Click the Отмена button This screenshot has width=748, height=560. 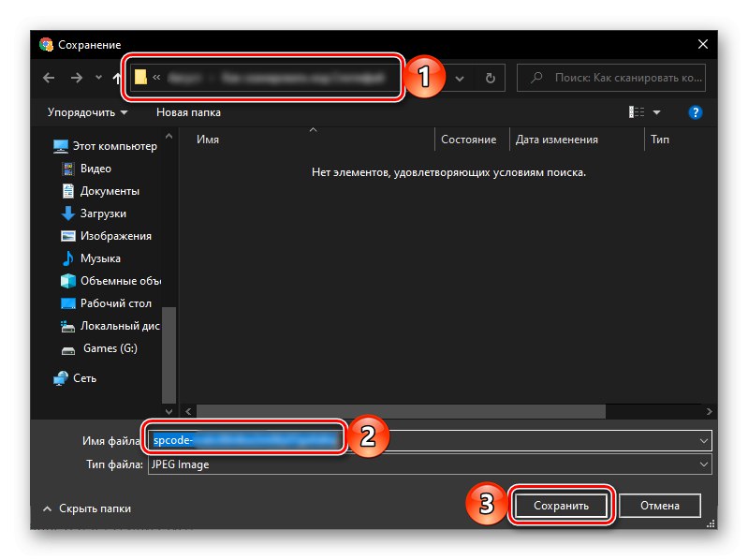click(x=660, y=506)
